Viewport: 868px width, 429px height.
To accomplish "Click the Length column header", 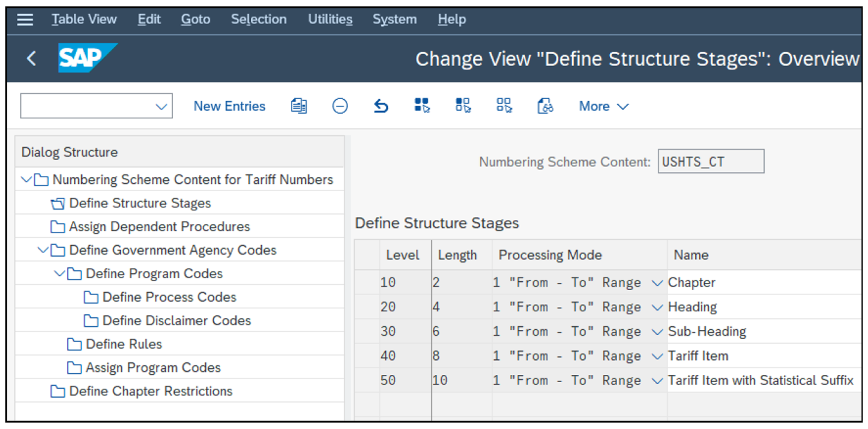I will pyautogui.click(x=462, y=255).
